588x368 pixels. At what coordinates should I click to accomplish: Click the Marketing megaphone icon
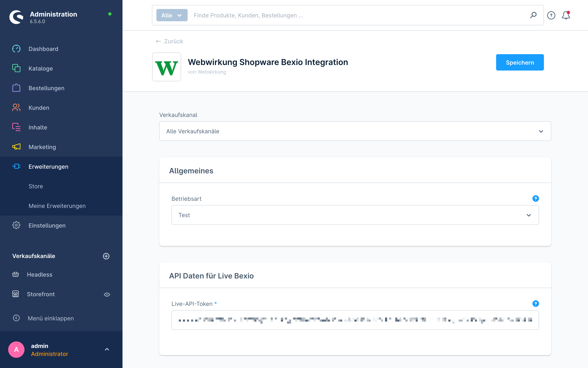pos(16,147)
